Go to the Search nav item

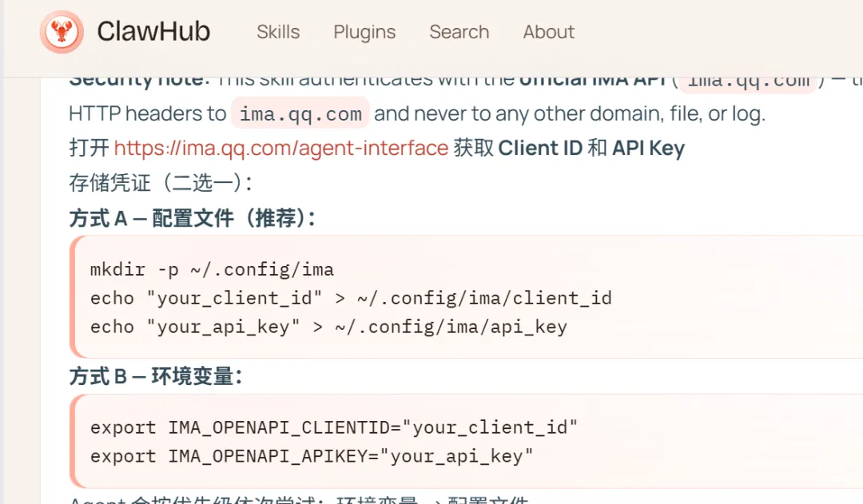coord(459,32)
